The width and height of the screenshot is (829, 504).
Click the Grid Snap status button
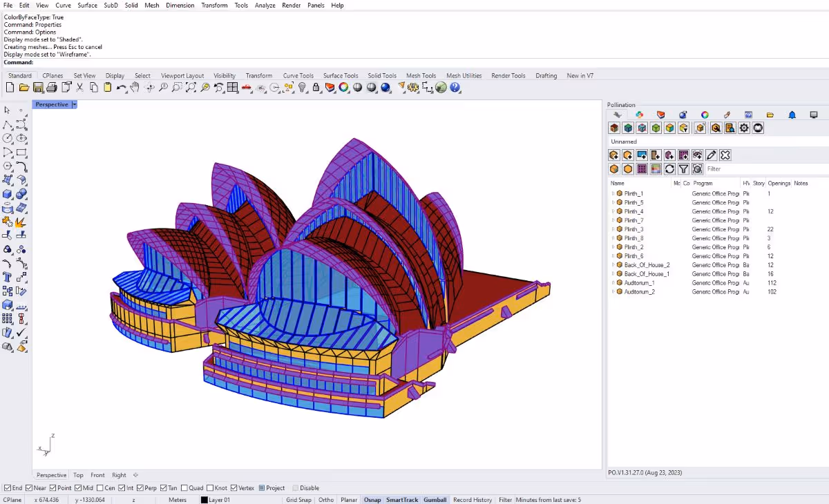tap(298, 500)
